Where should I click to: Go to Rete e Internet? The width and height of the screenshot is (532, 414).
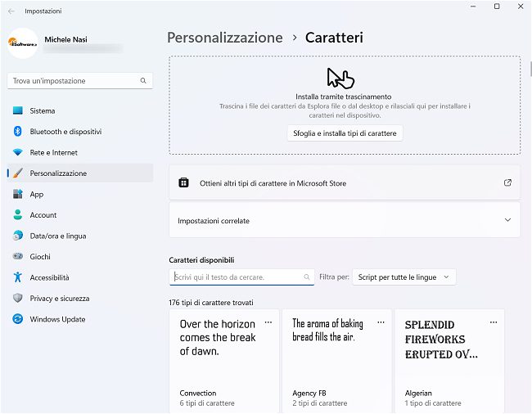click(80, 152)
